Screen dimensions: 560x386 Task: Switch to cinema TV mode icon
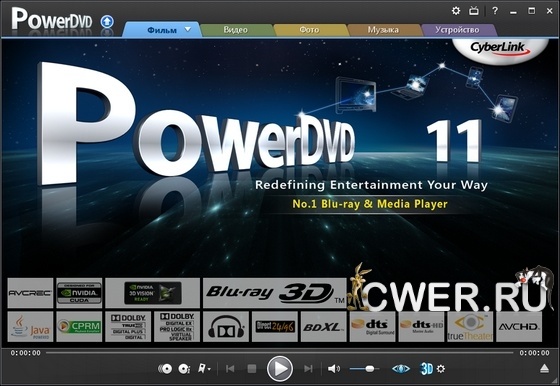(x=474, y=11)
